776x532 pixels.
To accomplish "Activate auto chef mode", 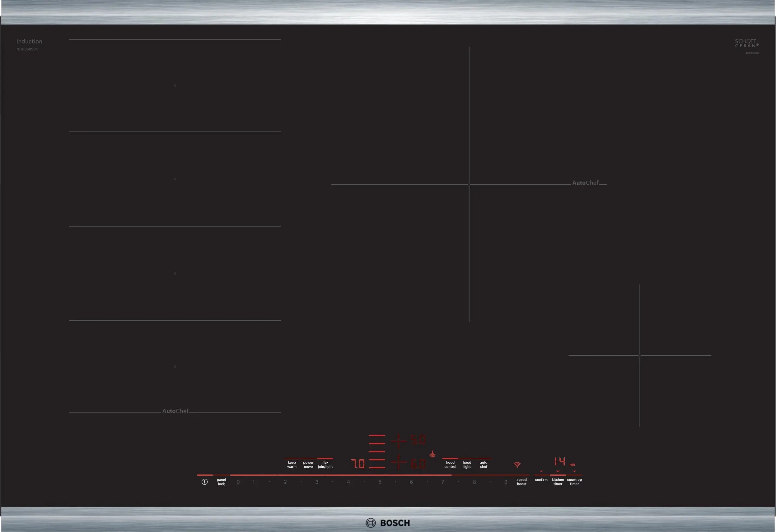I will [x=484, y=464].
